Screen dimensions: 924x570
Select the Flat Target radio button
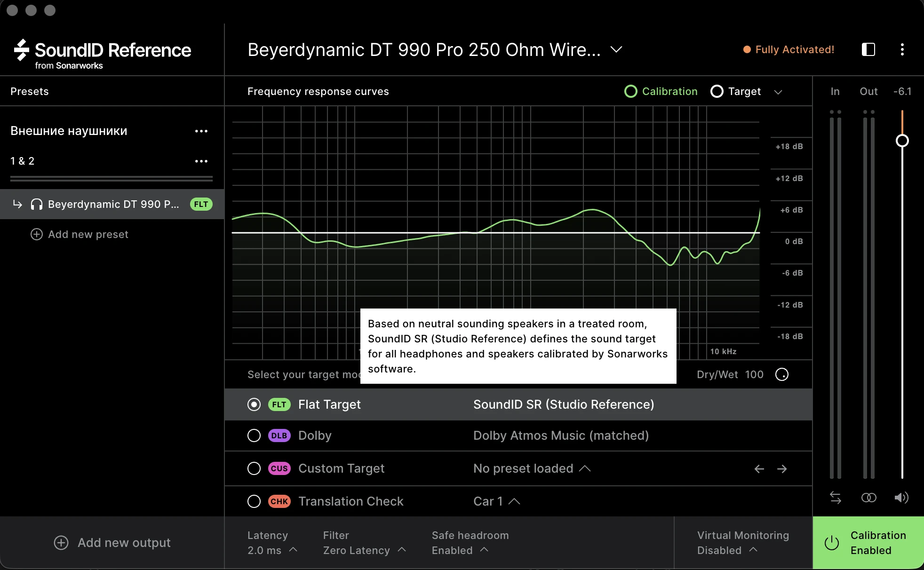pos(254,404)
